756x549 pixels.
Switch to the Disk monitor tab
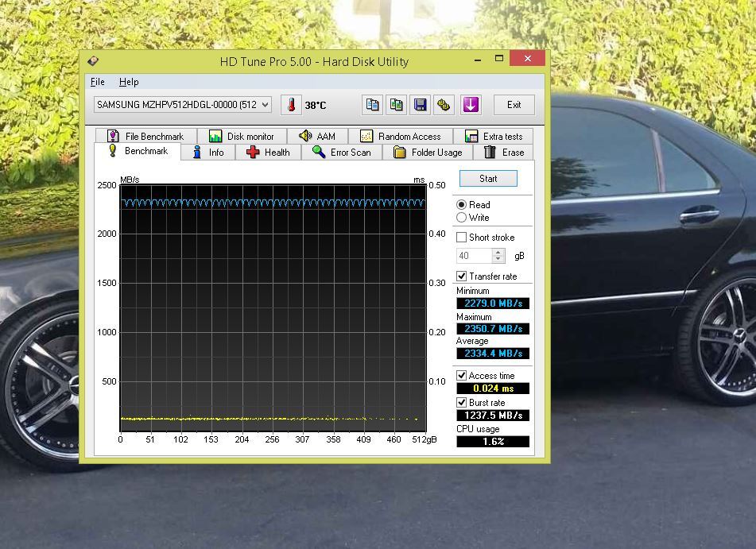click(242, 137)
